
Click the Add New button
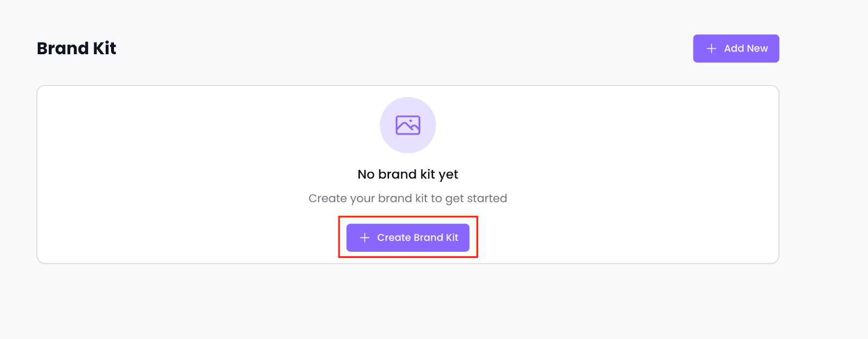tap(736, 48)
